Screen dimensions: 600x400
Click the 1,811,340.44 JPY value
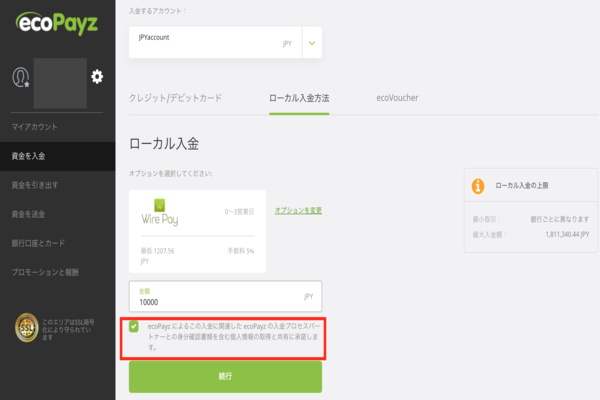tap(567, 234)
